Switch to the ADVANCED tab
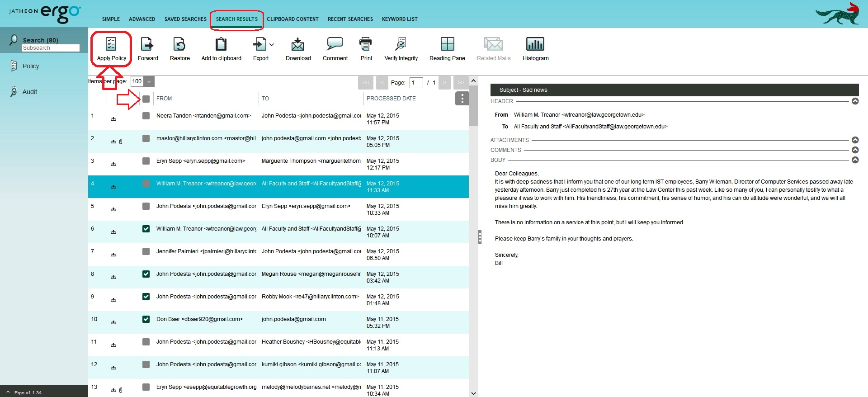Viewport: 868px width, 397px height. point(142,19)
